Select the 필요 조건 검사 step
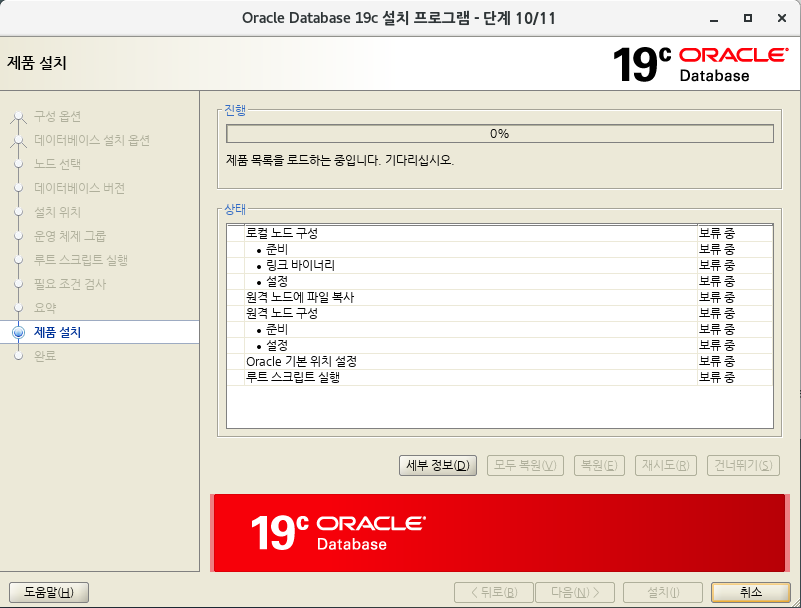Screen dimensions: 801x608 69,284
